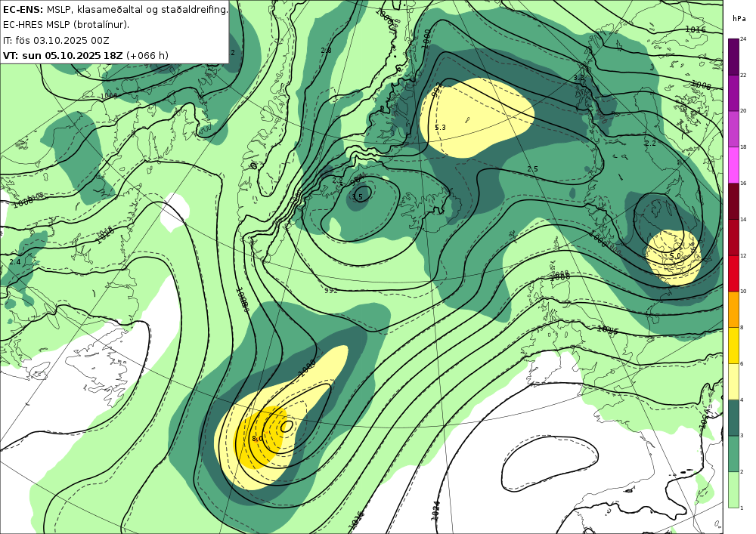This screenshot has height=534, width=756.
Task: Click the 'EC-ENS: MSLP, klasameðaltal og staðaldreifing.' title line
Action: point(115,9)
